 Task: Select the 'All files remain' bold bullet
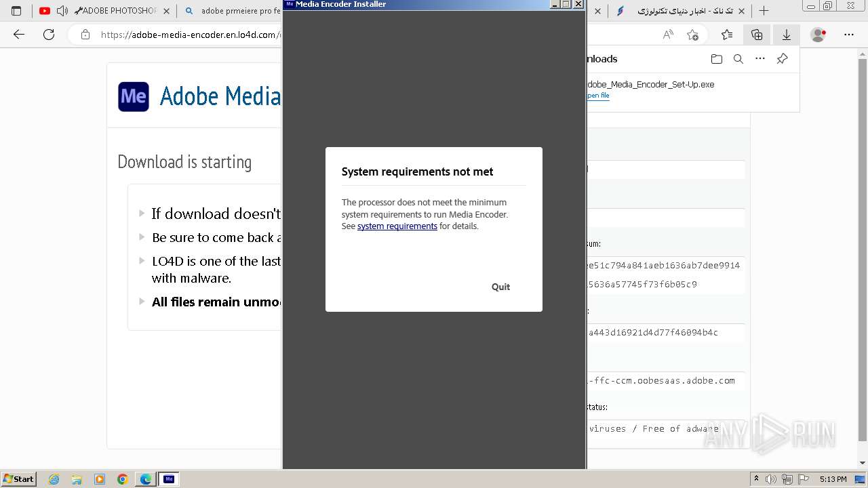coord(216,302)
